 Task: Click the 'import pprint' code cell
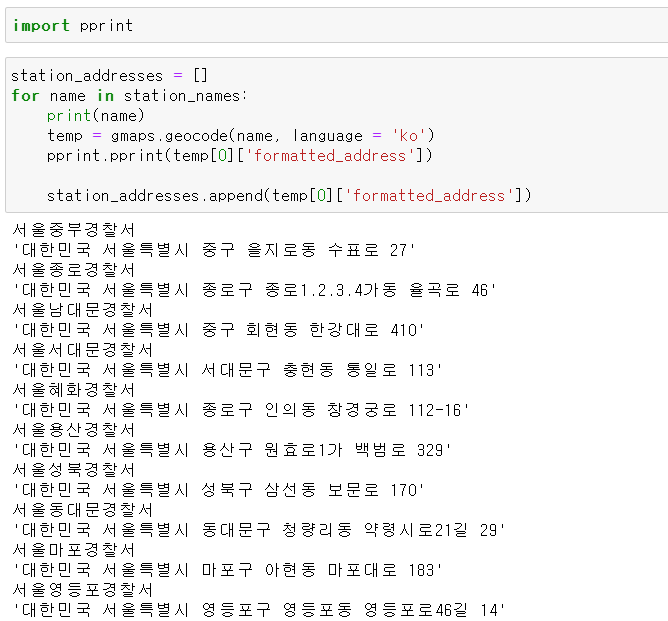click(337, 25)
